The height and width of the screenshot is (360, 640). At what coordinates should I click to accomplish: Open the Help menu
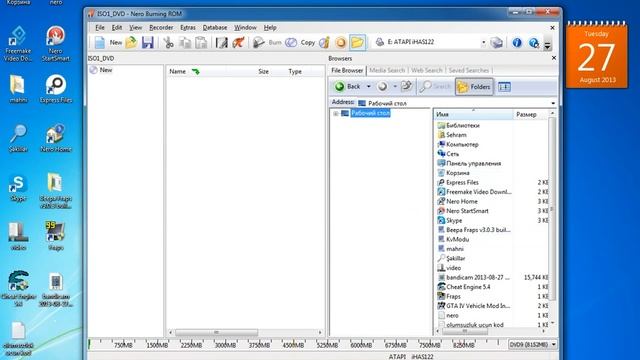[270, 27]
